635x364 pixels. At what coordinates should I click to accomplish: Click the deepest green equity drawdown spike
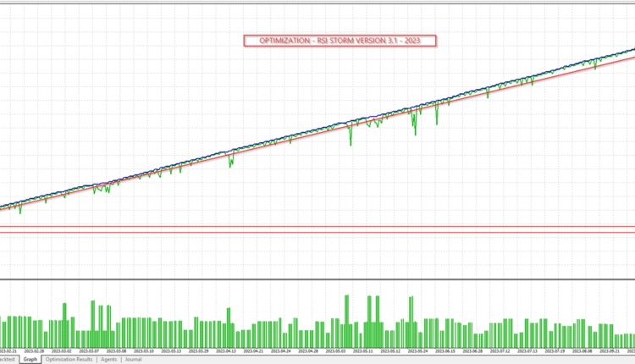(351, 142)
